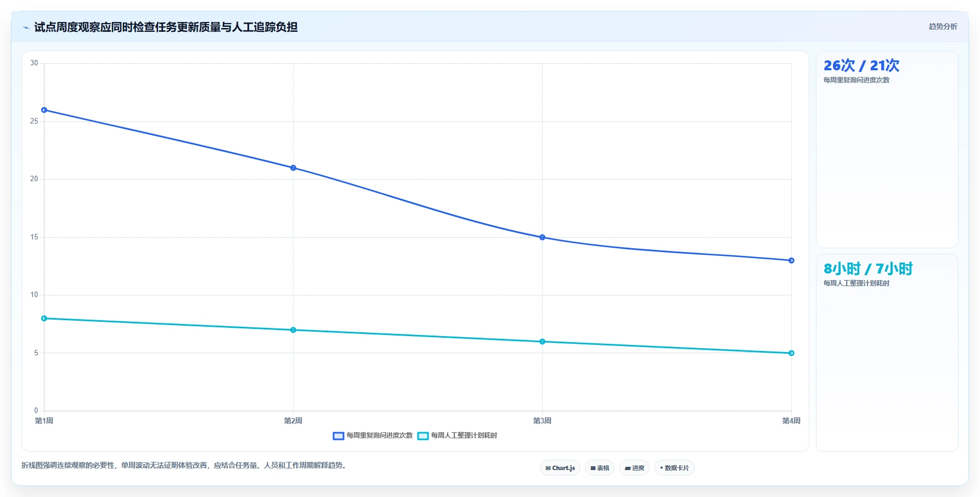Screen dimensions: 980x497
Task: Click the y-axis label 25
Action: click(34, 121)
